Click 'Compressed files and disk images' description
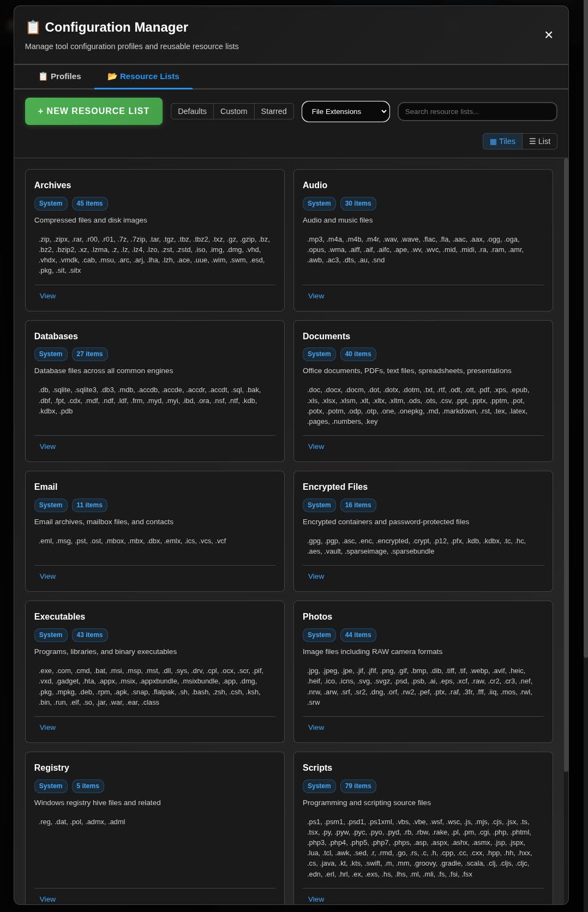This screenshot has width=588, height=912. pos(91,220)
